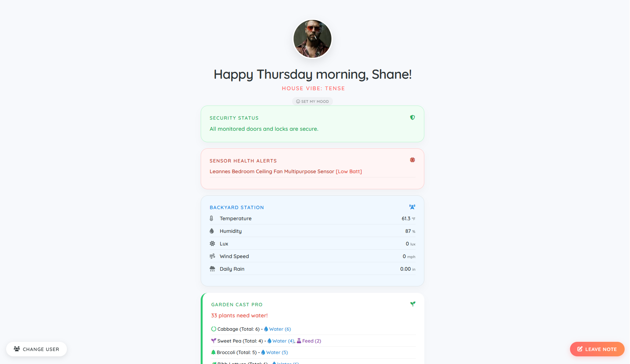Click the security shield icon
Viewport: 630px width, 364px height.
point(412,117)
